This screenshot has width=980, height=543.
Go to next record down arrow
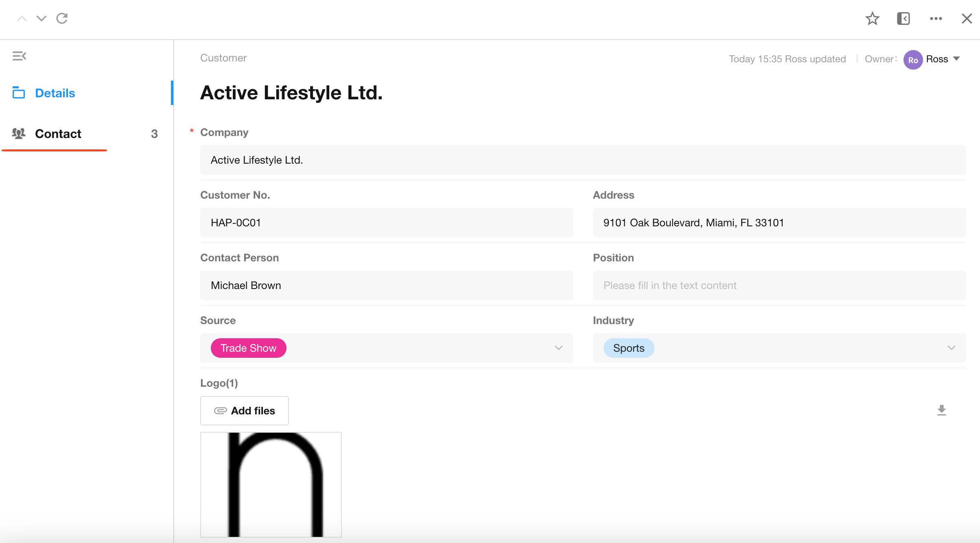[41, 18]
